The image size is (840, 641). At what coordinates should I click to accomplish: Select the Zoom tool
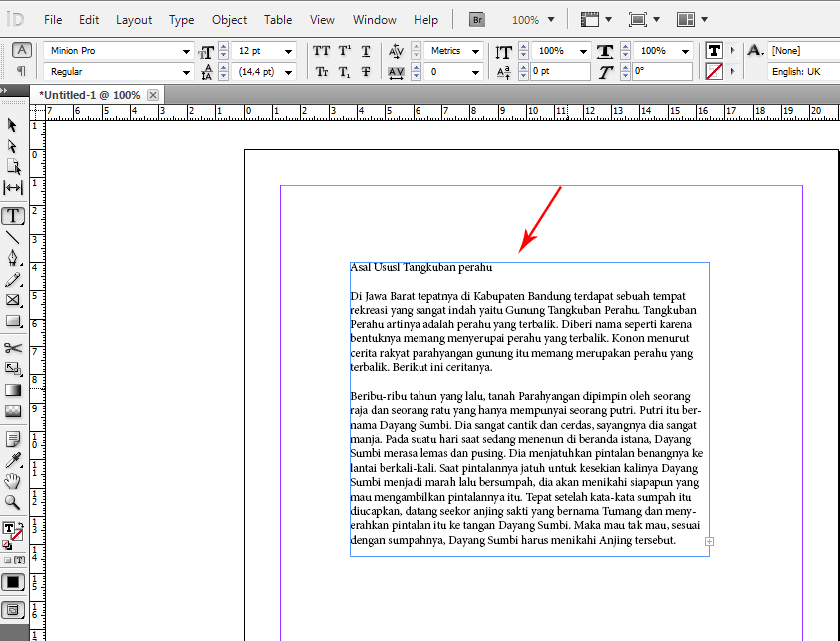click(x=13, y=500)
